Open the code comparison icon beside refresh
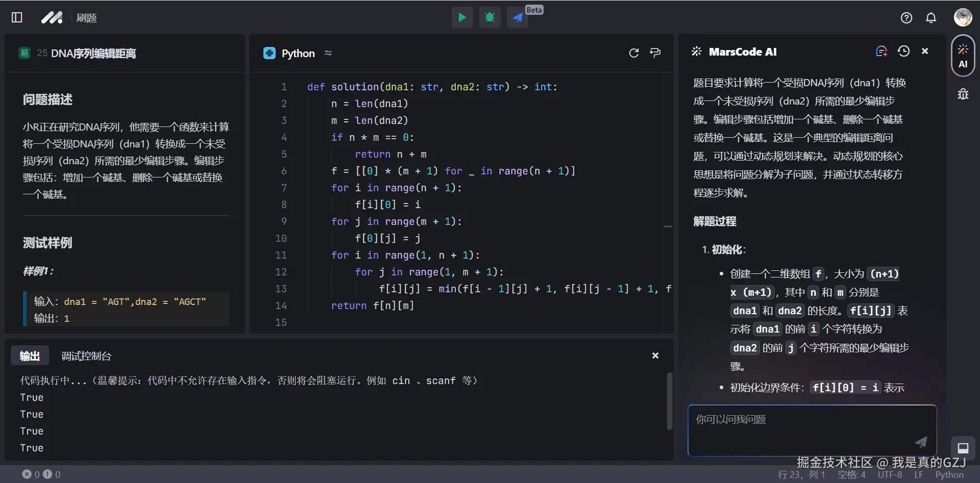 pos(655,53)
